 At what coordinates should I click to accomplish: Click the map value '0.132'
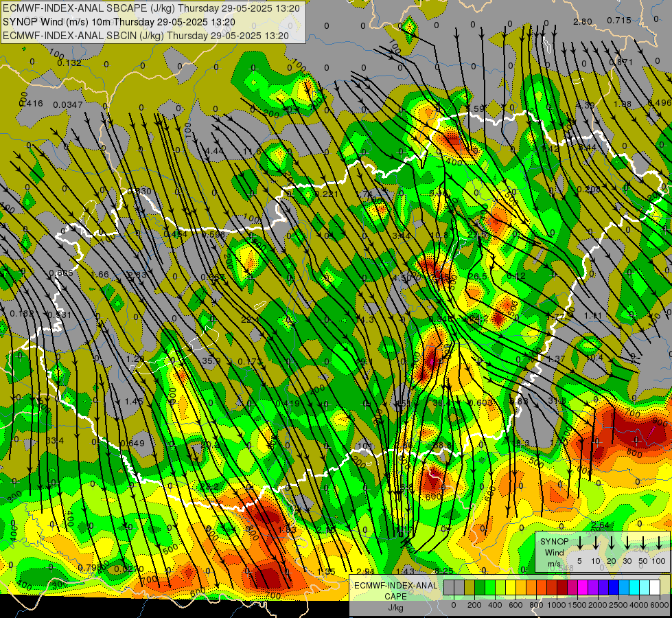pyautogui.click(x=69, y=62)
